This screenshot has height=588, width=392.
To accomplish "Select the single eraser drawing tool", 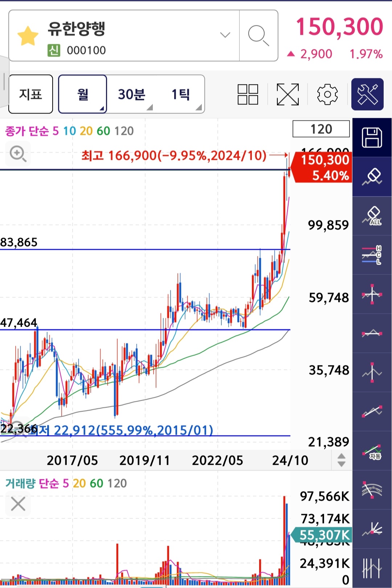I will [x=372, y=177].
